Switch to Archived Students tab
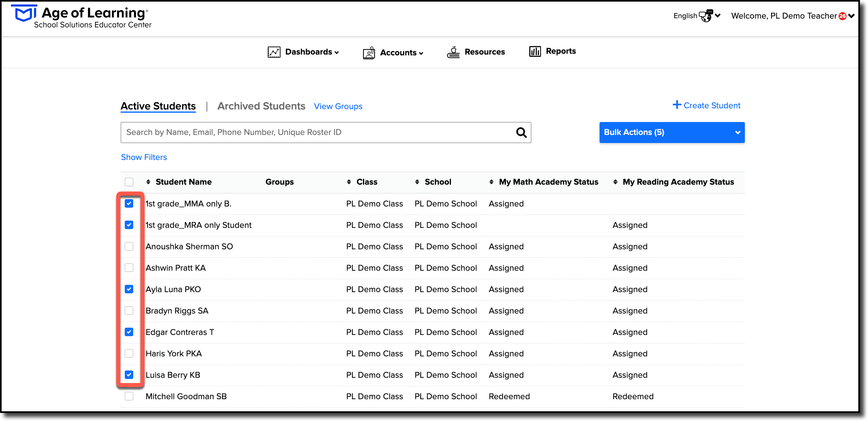The image size is (868, 421). click(261, 106)
